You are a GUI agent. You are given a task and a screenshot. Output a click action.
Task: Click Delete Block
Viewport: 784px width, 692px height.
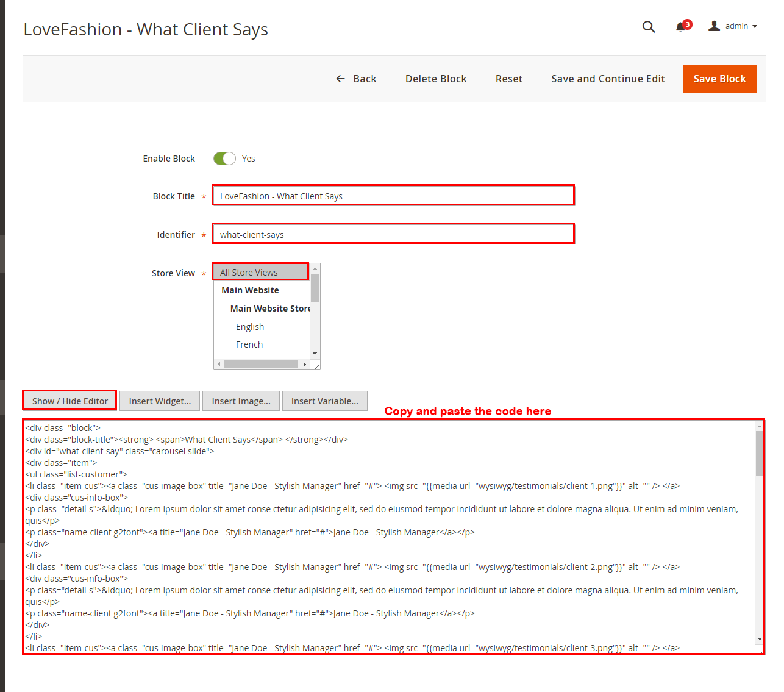click(436, 79)
